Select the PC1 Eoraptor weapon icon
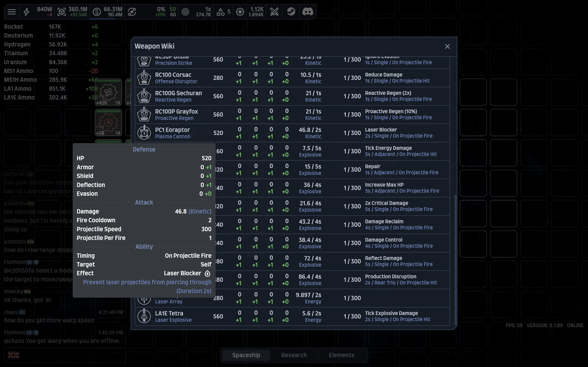This screenshot has width=588, height=367. coord(144,133)
